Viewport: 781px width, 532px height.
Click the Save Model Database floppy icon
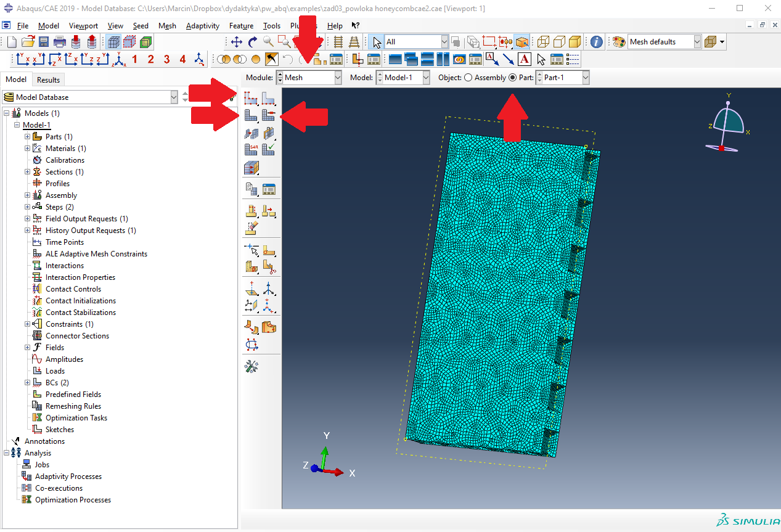(44, 42)
